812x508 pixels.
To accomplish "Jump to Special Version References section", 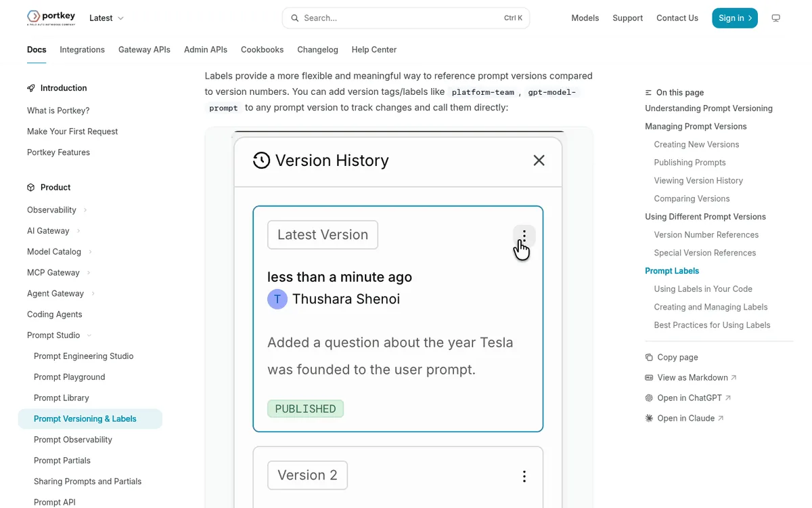I will [705, 253].
